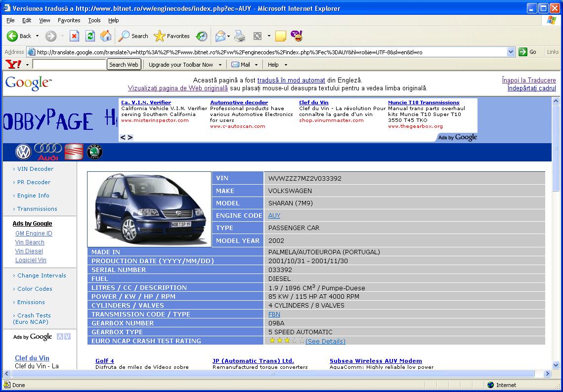
Task: Click the Search Web button
Action: (124, 65)
